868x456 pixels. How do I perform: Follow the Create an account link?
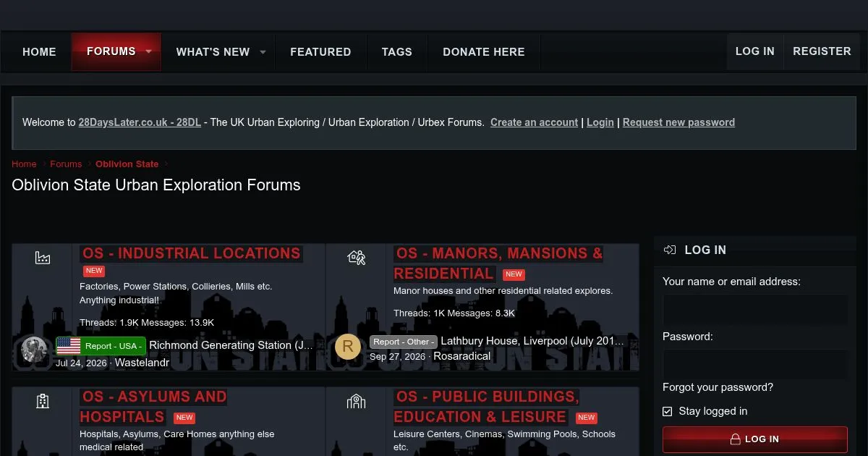point(535,122)
